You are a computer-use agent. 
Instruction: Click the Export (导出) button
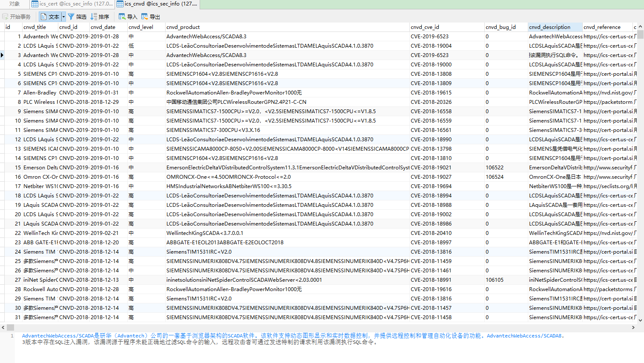[151, 17]
